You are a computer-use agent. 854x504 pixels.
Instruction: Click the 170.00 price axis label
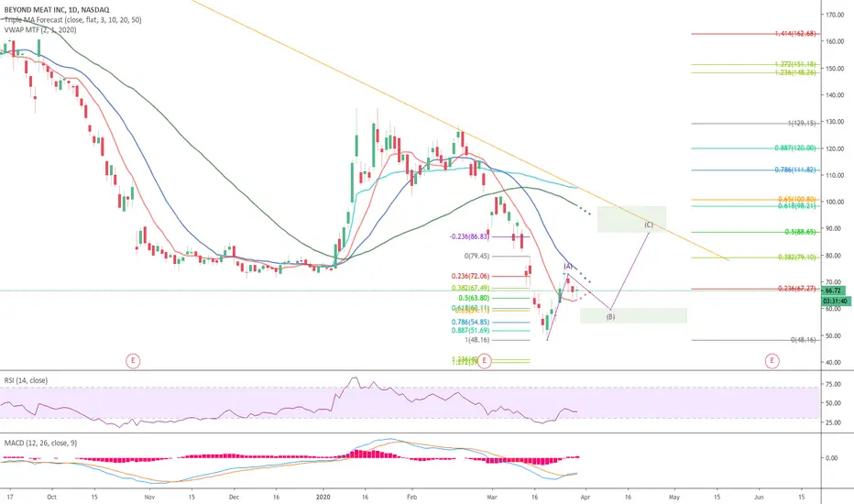(x=835, y=16)
